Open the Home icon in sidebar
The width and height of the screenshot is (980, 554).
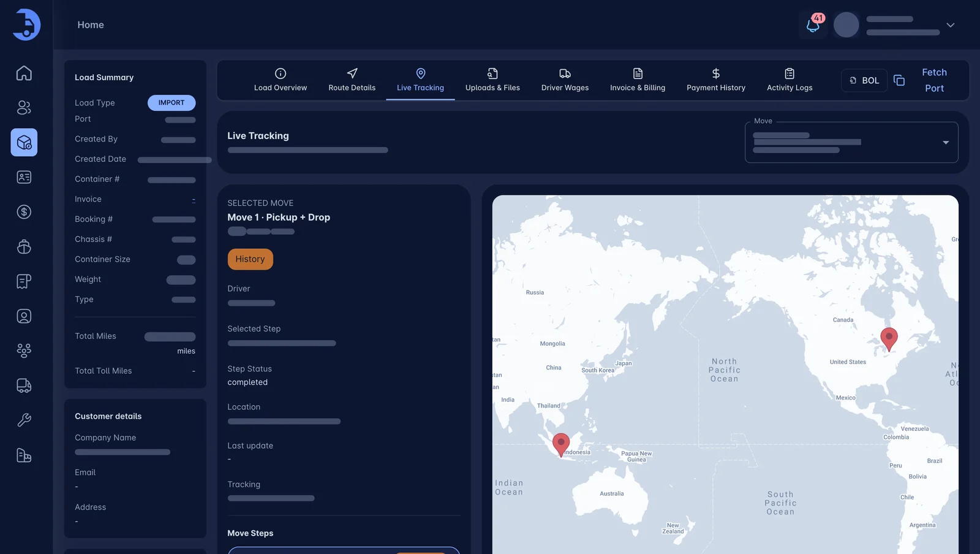[x=24, y=73]
